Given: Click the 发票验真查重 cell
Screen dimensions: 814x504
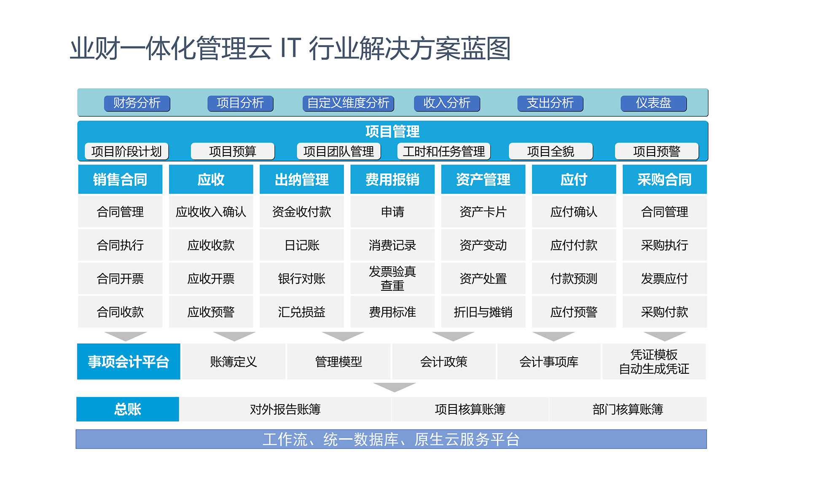Looking at the screenshot, I should pos(392,279).
